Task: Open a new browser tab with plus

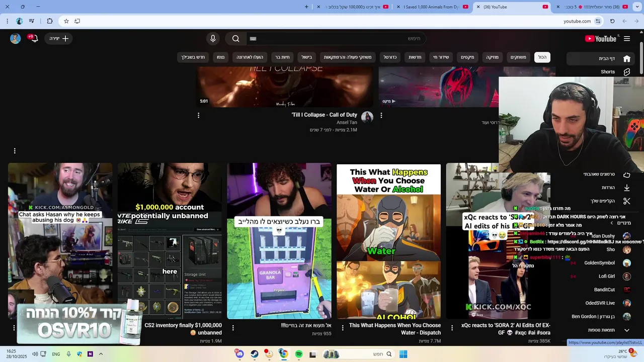Action: point(307,7)
